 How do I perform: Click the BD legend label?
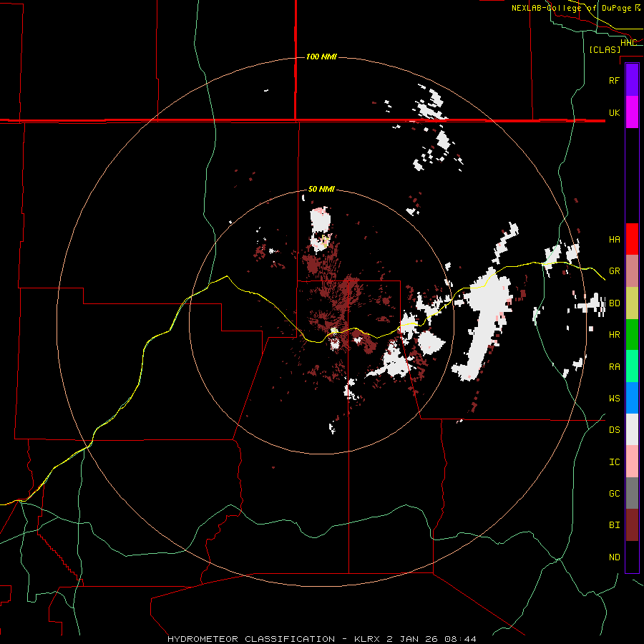(614, 303)
